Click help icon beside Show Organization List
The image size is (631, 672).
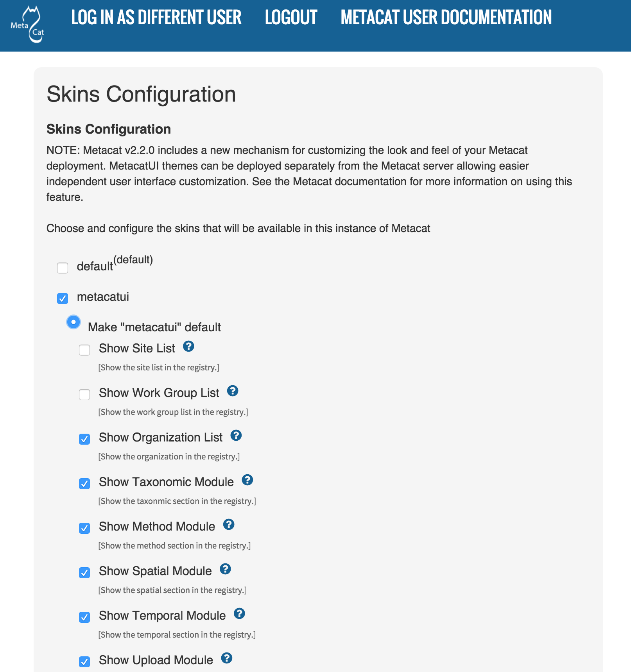pos(236,435)
